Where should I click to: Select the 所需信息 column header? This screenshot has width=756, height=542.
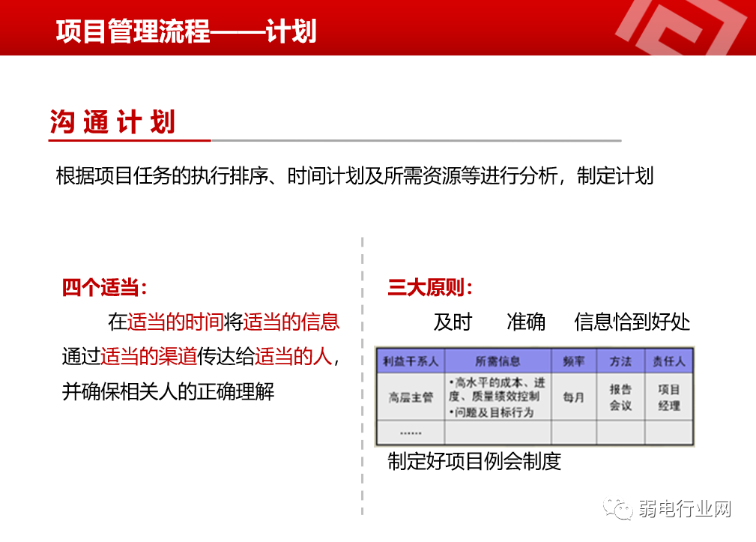[498, 360]
